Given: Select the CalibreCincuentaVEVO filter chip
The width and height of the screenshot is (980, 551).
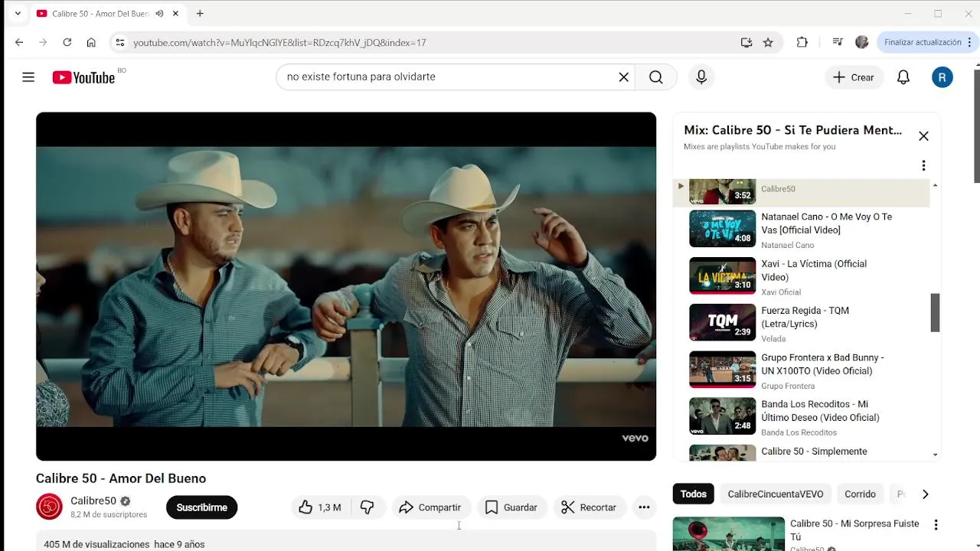Looking at the screenshot, I should pyautogui.click(x=776, y=494).
